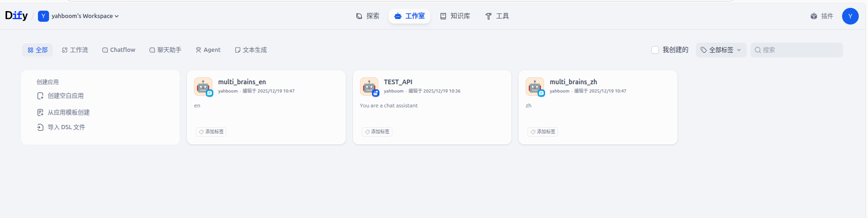Click the 创建空白应用 file-plus icon
This screenshot has height=218, width=868.
click(40, 96)
